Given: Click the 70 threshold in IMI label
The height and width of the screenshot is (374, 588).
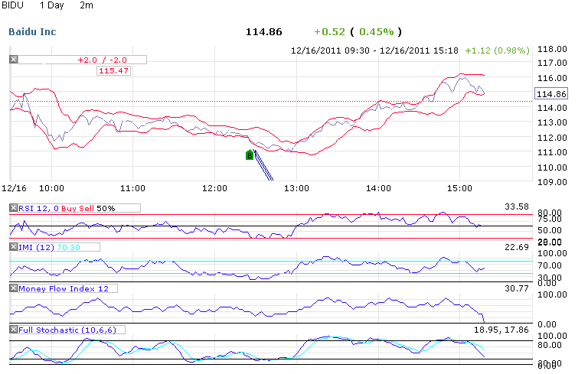Looking at the screenshot, I should point(62,247).
